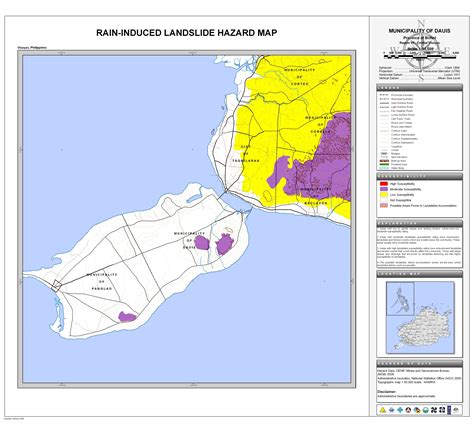Viewport: 474px width, 437px height.
Task: Click the 'Municipality of Dauis' heading in side panel
Action: (x=419, y=31)
